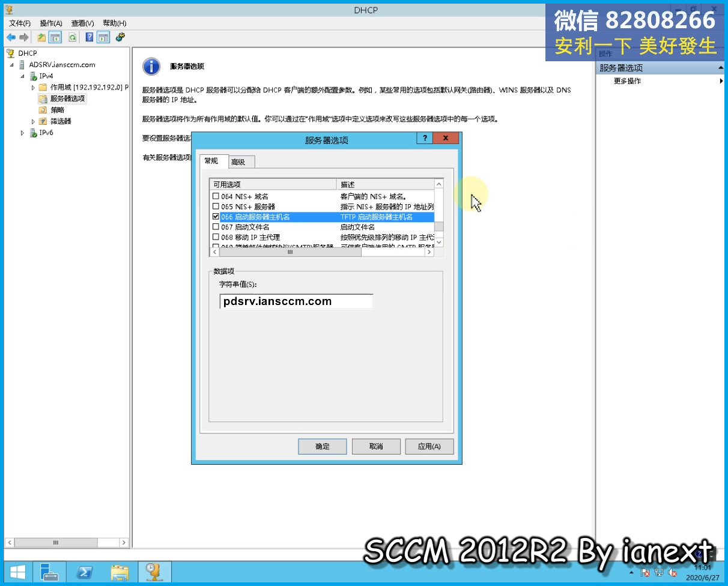Open Help via the question mark toolbar icon
The height and width of the screenshot is (586, 728).
click(x=89, y=37)
